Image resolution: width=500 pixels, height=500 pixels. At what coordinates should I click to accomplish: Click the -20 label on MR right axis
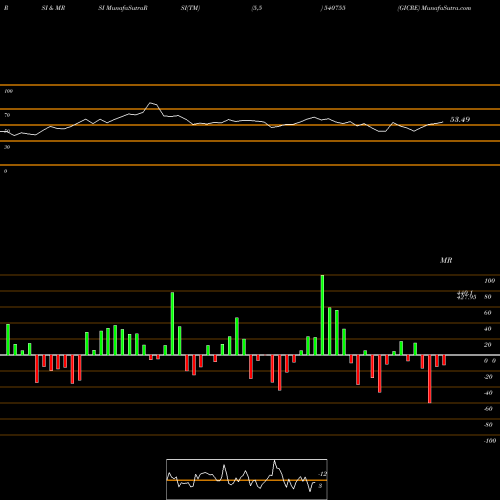point(488,377)
